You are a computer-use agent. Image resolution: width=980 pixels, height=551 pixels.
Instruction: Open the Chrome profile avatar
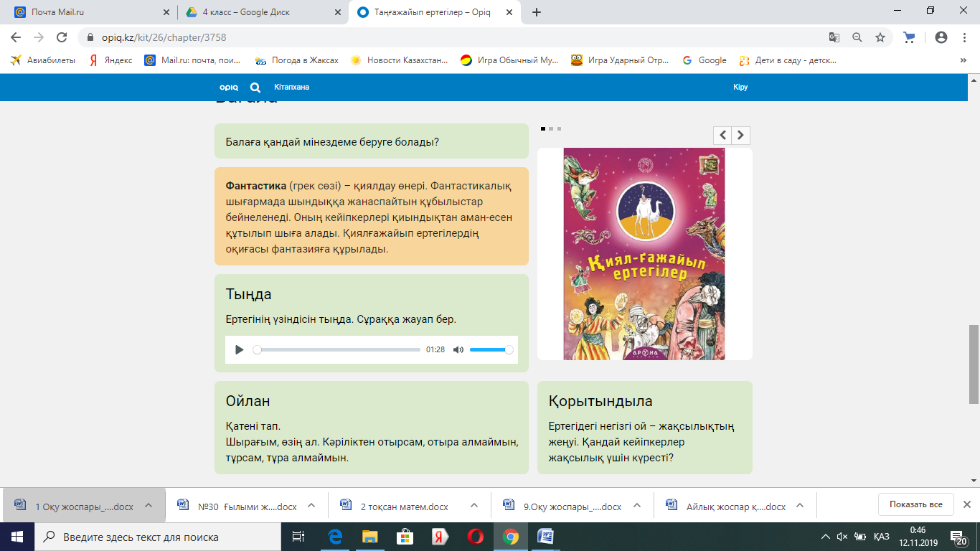click(941, 37)
